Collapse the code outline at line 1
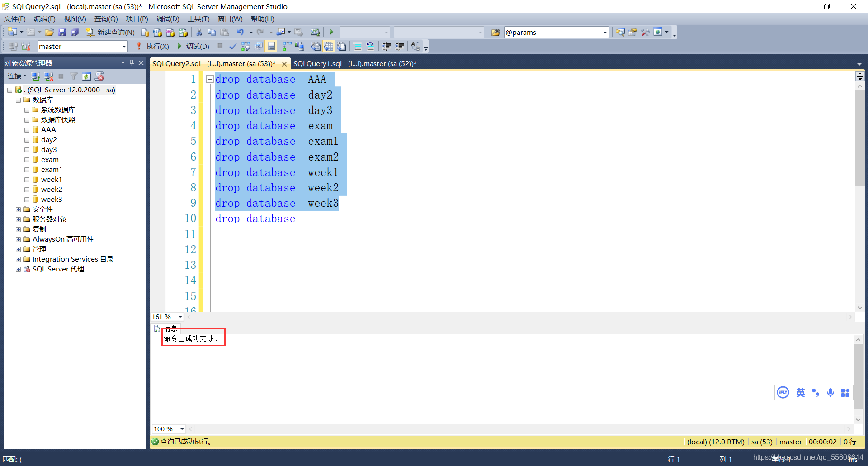Viewport: 868px width, 466px height. (x=209, y=79)
